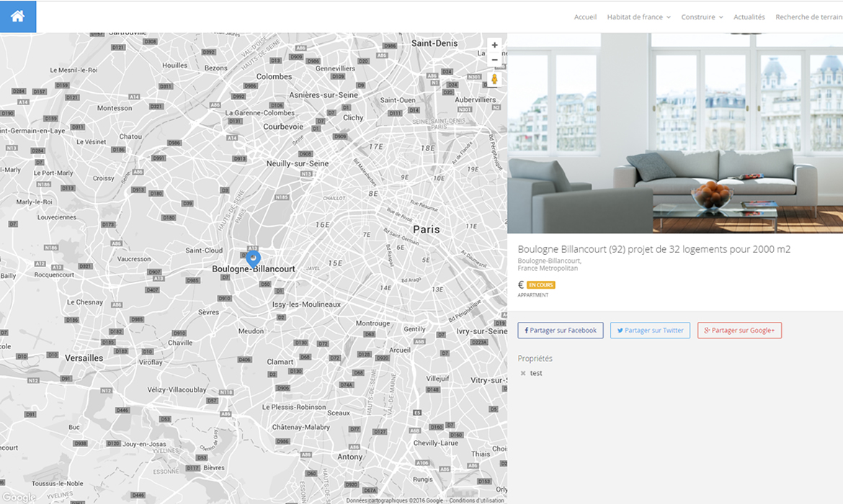
Task: Click the Versailles label on the map
Action: point(84,358)
